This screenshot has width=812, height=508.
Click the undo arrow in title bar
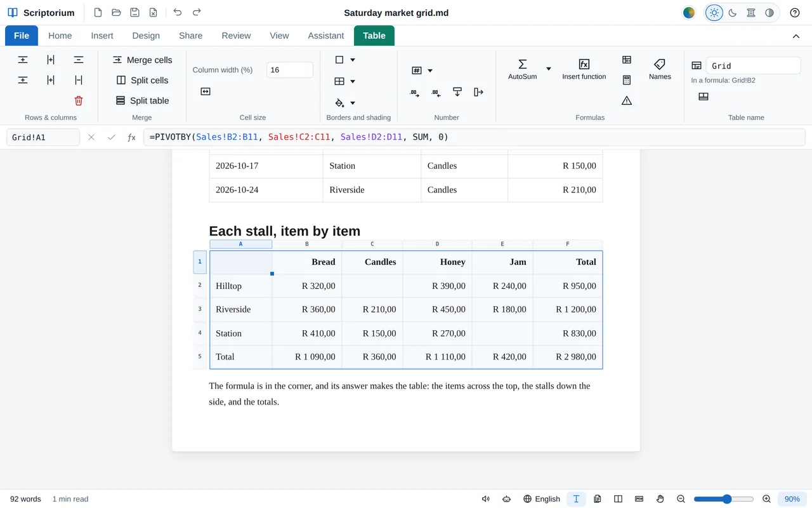177,13
